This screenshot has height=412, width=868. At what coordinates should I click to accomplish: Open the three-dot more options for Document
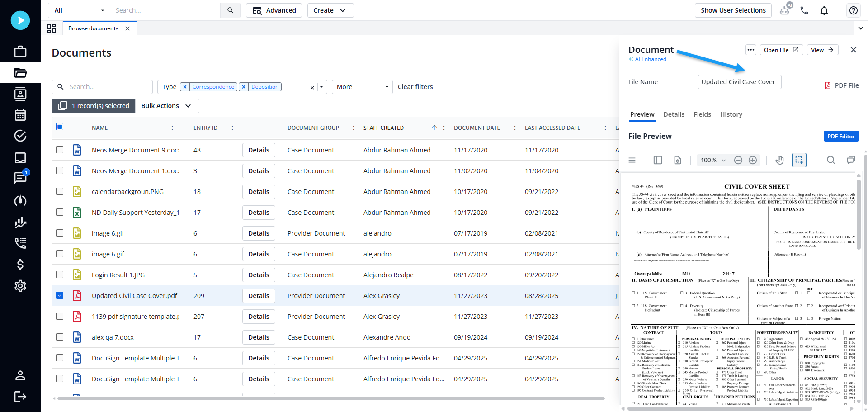coord(750,50)
